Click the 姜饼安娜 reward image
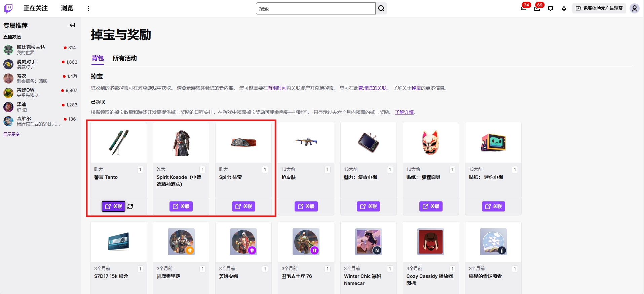This screenshot has height=294, width=644. coord(243,242)
